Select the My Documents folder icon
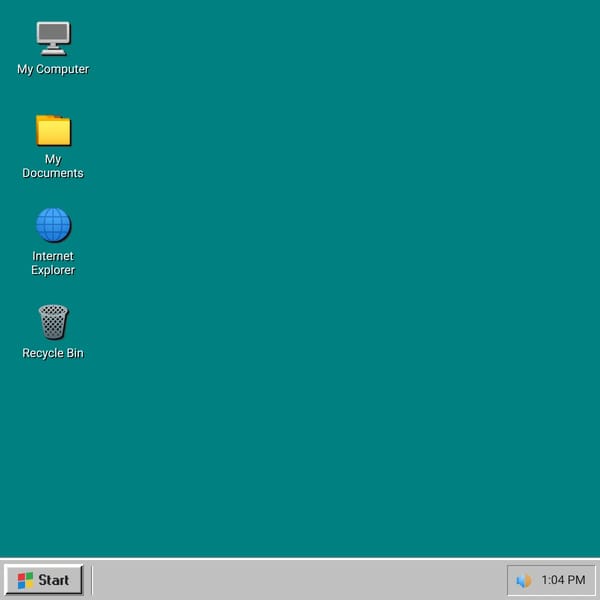Viewport: 600px width, 600px height. click(53, 130)
